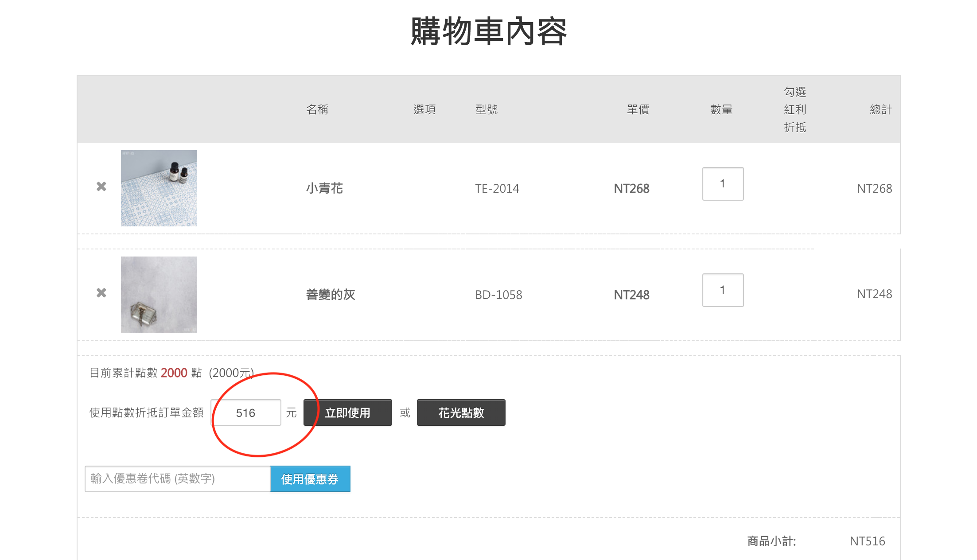977x560 pixels.
Task: Focus quantity field for 善變的灰
Action: click(x=723, y=290)
